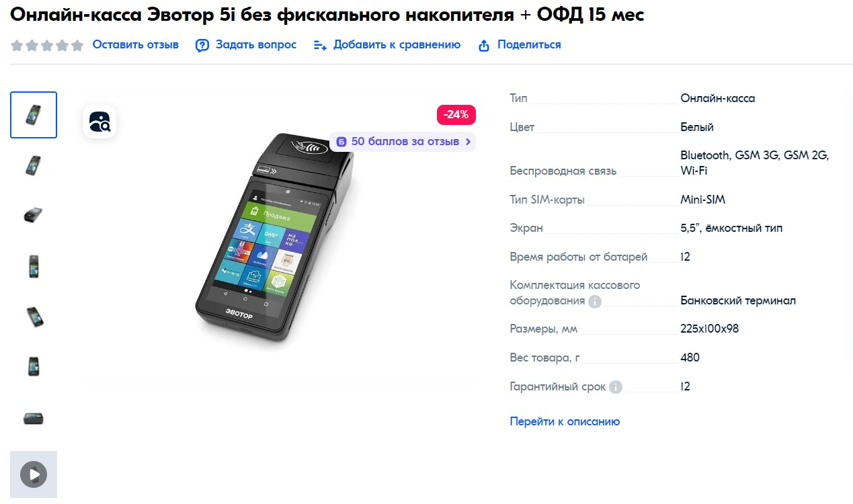Screen dimensions: 853x504
Task: Click the visual search icon over product image
Action: pyautogui.click(x=99, y=122)
